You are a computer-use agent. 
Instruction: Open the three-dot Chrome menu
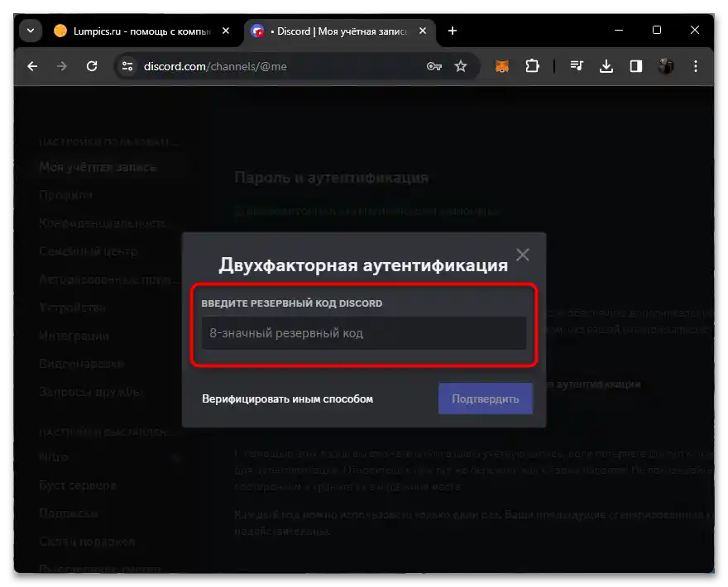(x=696, y=67)
